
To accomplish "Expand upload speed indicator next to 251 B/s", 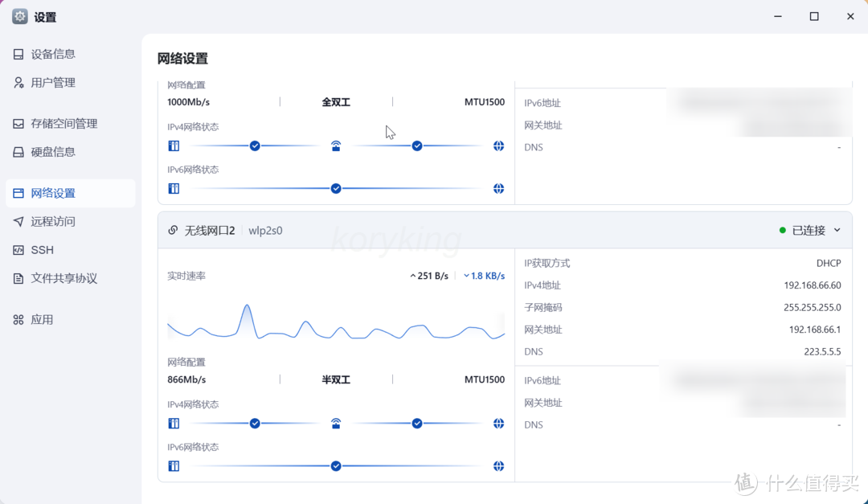I will tap(411, 275).
